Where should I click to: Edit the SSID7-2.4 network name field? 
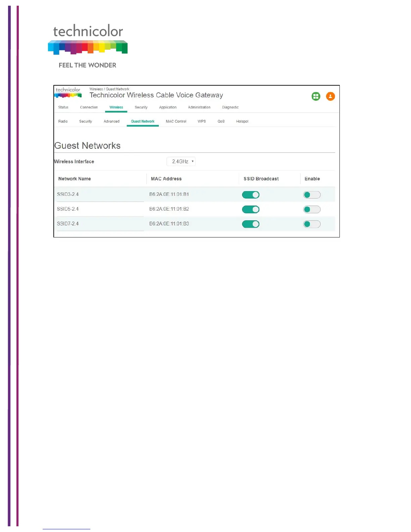(x=100, y=224)
